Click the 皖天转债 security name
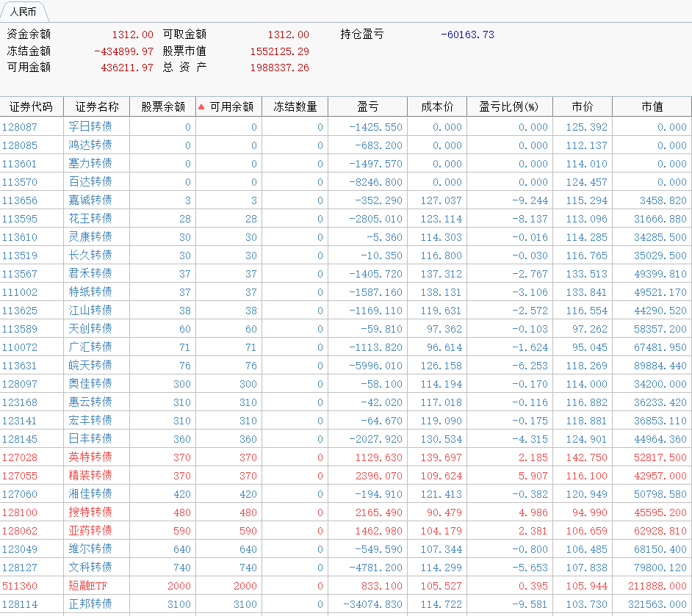The width and height of the screenshot is (692, 616). [x=90, y=365]
